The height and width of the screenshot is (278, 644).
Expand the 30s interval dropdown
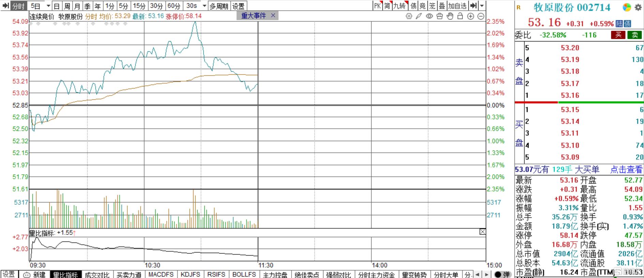tap(204, 6)
